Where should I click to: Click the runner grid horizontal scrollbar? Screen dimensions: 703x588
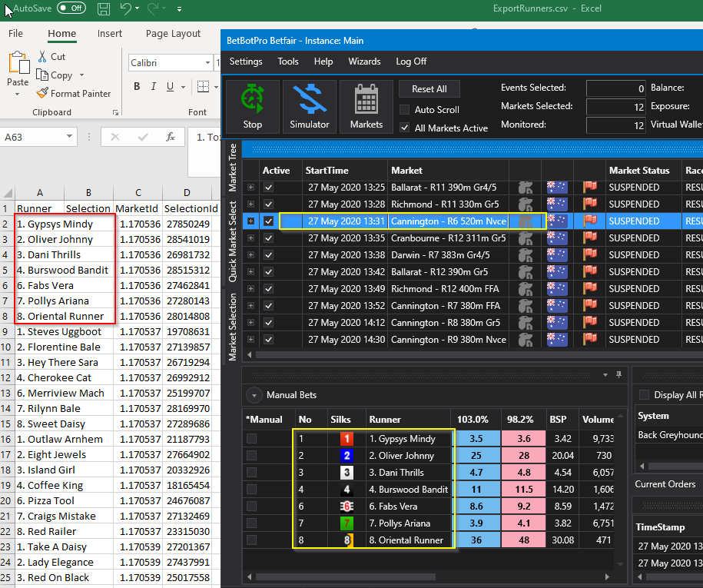point(346,576)
